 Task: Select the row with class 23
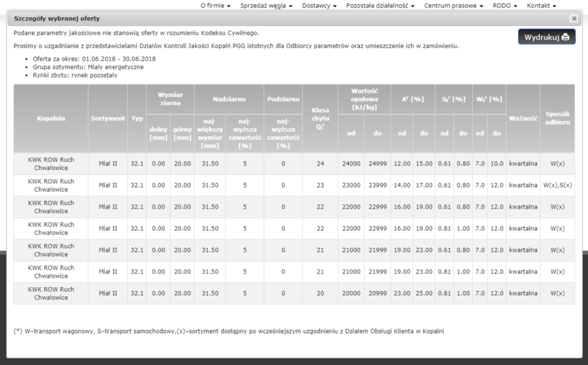(320, 185)
